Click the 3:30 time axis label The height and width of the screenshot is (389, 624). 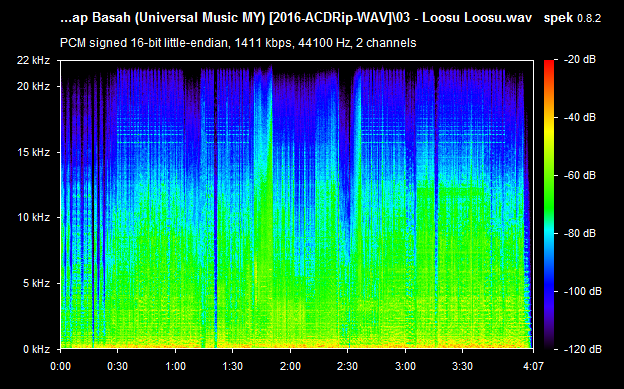pos(462,366)
